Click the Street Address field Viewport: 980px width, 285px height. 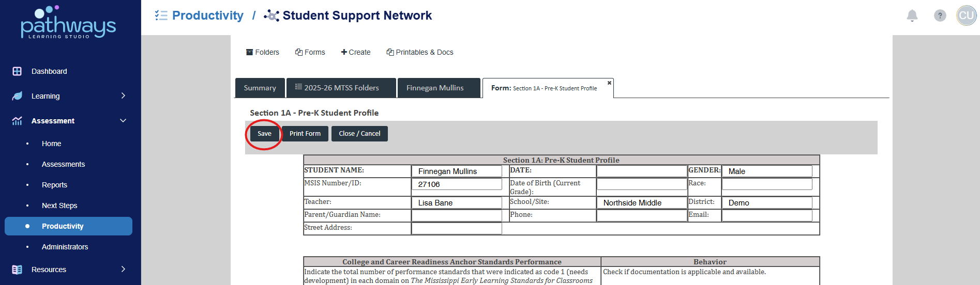pos(457,229)
